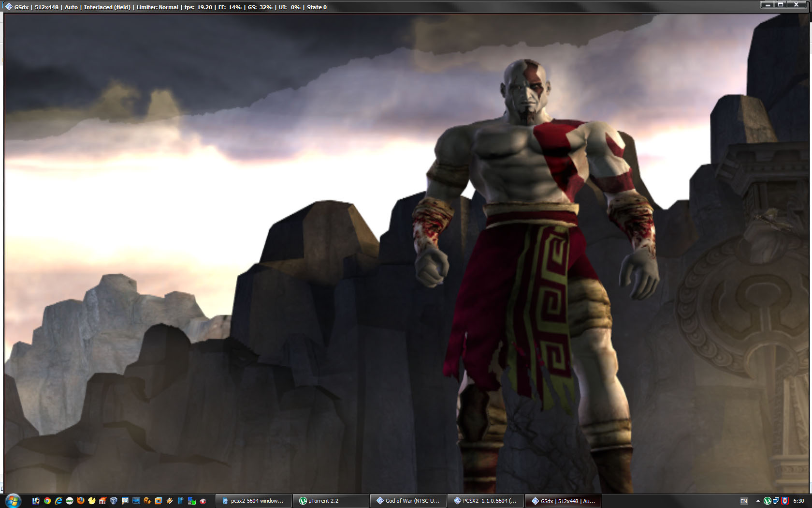The height and width of the screenshot is (508, 812).
Task: Click the magnifier-over-screen quick launch icon
Action: pos(125,501)
